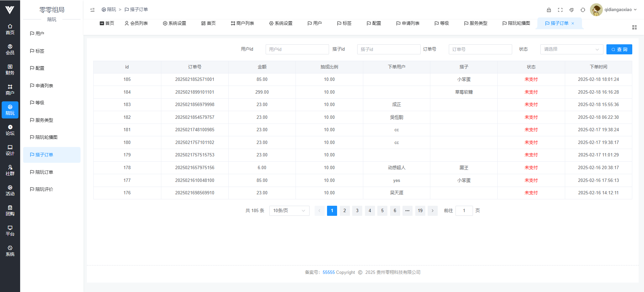This screenshot has height=292, width=644.
Task: Switch to the 服务类型 tab
Action: pyautogui.click(x=476, y=23)
